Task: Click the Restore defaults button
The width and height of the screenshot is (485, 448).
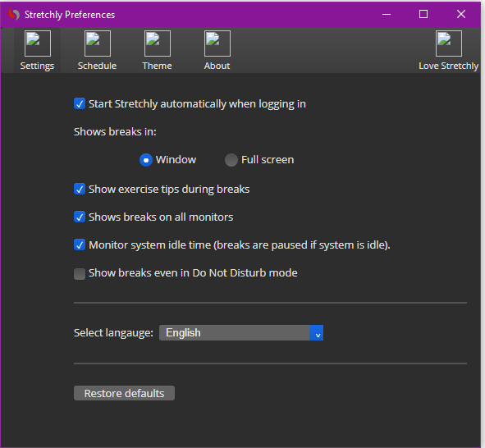Action: (125, 393)
